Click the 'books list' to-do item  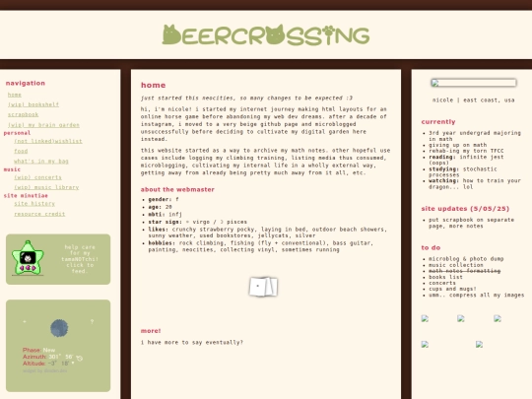coord(445,277)
